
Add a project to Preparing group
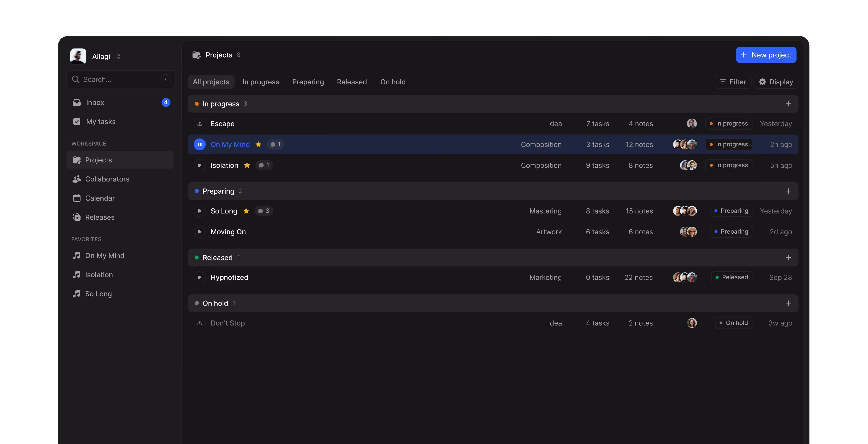[x=789, y=191]
